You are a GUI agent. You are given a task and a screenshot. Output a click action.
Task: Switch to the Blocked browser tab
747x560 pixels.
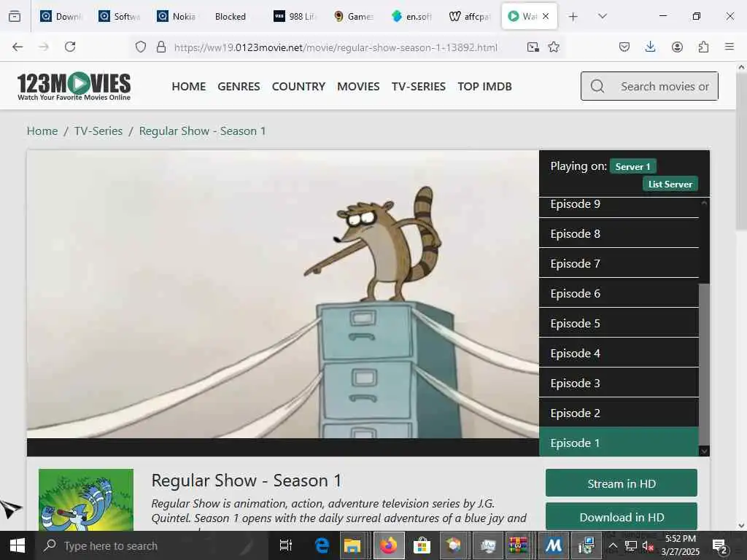point(231,17)
